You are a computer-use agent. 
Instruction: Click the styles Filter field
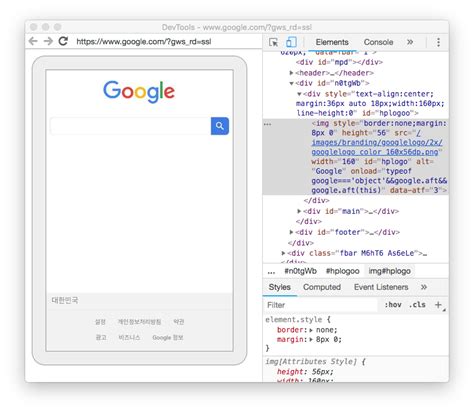click(x=321, y=305)
